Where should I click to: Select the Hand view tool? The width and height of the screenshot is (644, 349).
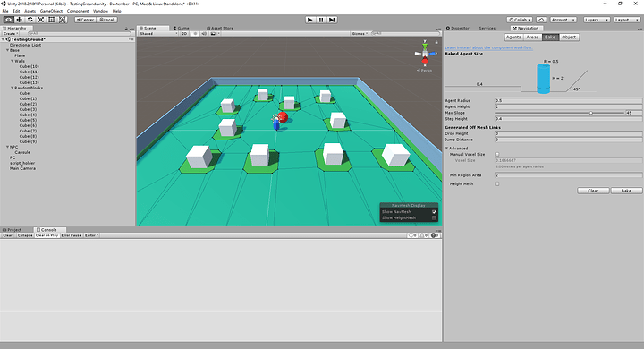(8, 20)
